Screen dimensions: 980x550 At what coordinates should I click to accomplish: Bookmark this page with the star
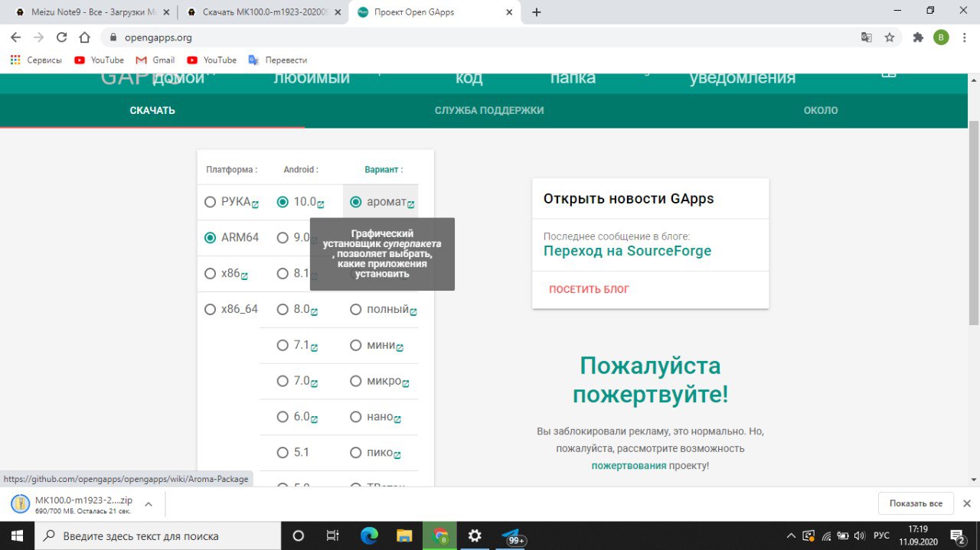[x=890, y=37]
